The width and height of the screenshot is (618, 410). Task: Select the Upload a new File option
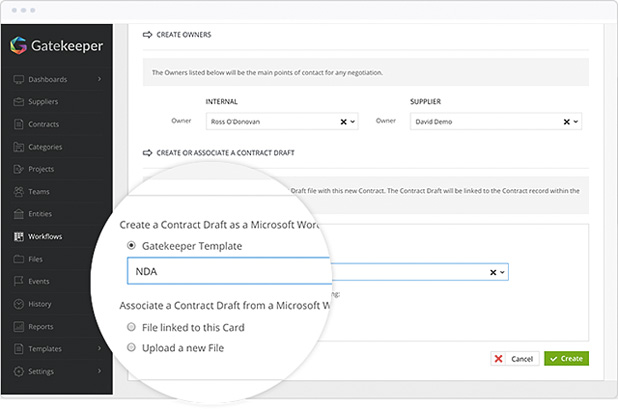tap(133, 347)
